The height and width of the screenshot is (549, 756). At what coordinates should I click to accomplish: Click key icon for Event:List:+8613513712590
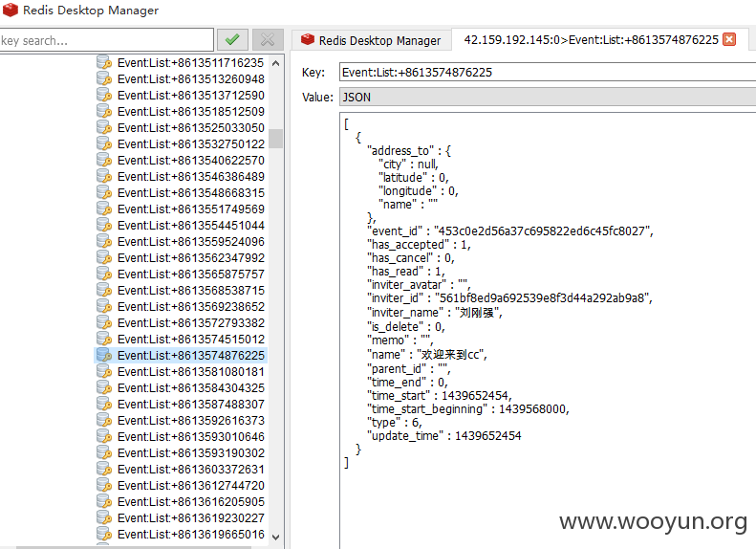[104, 95]
